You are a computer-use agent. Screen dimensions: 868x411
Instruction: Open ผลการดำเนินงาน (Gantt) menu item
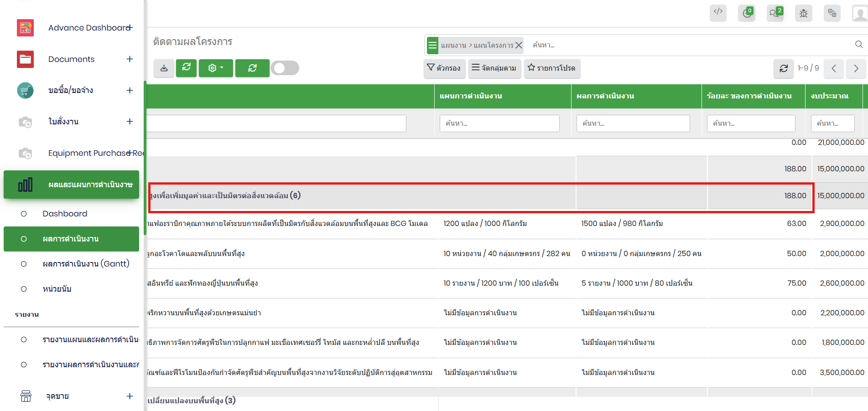(86, 264)
